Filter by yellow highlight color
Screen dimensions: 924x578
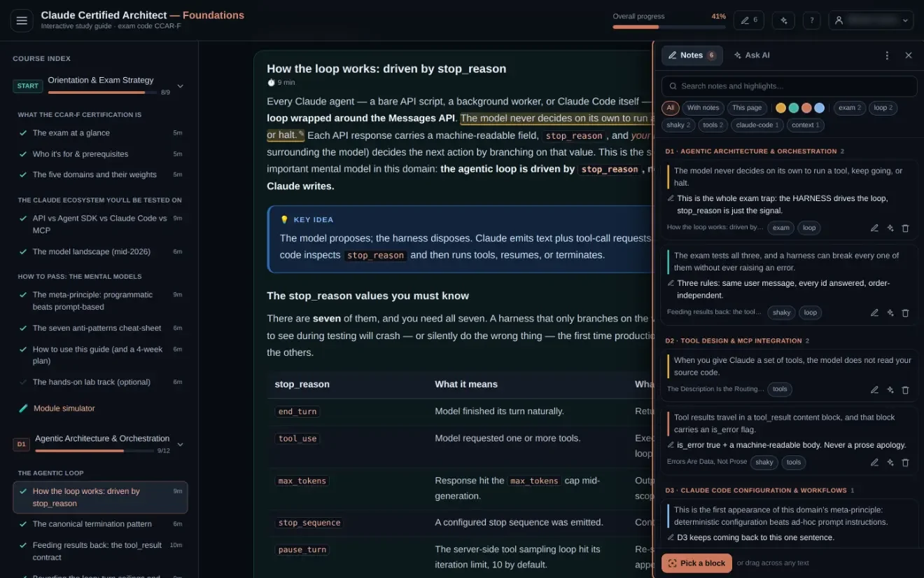point(780,108)
